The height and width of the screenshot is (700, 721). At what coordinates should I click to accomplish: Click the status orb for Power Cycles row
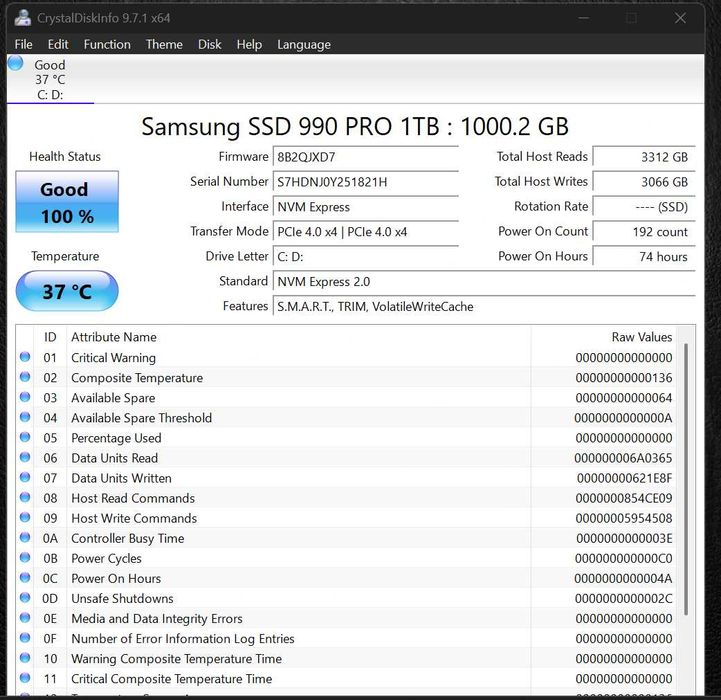[x=25, y=557]
